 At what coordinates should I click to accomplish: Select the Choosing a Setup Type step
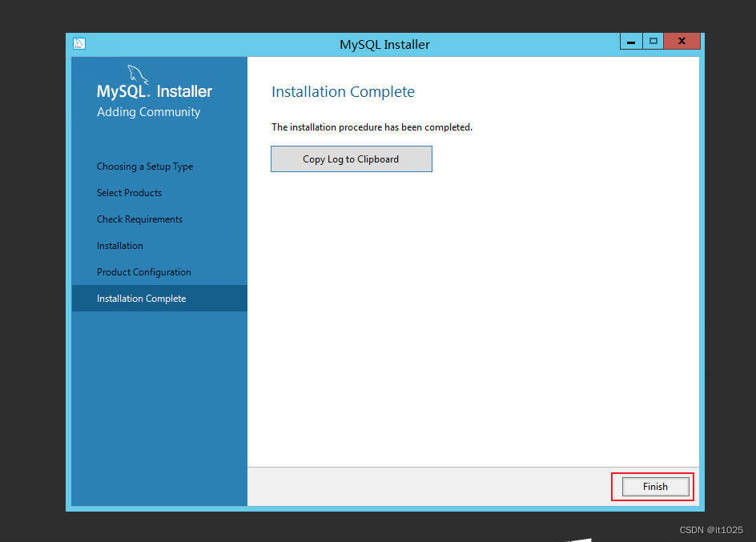coord(145,167)
